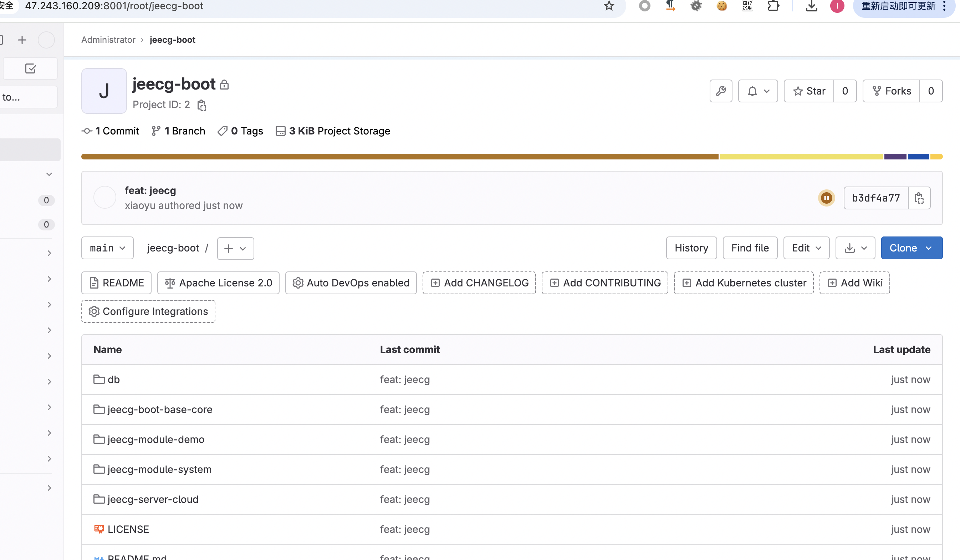
Task: Bookmark this page with the star icon
Action: [609, 6]
